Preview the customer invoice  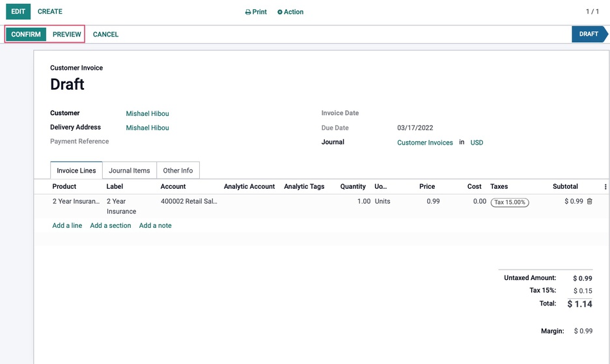[x=67, y=35]
